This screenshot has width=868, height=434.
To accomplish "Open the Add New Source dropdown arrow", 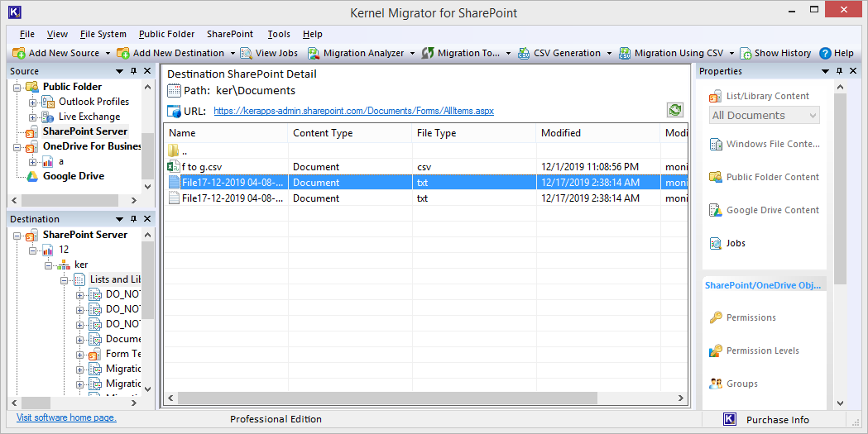I will coord(108,54).
